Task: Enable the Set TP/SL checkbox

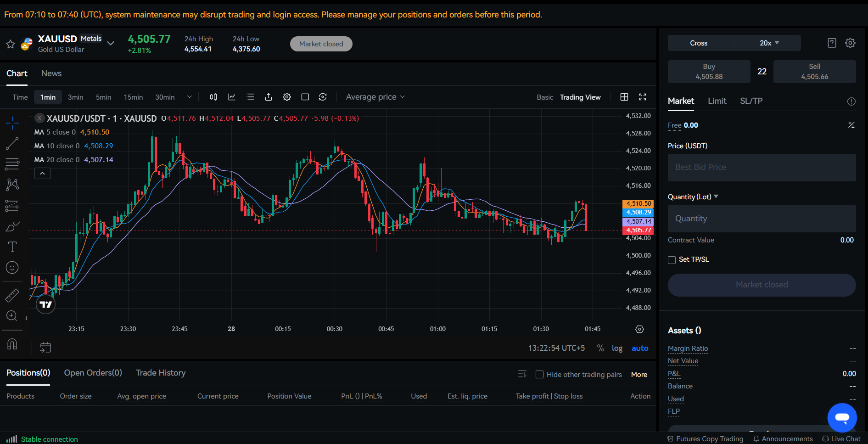Action: pyautogui.click(x=672, y=260)
